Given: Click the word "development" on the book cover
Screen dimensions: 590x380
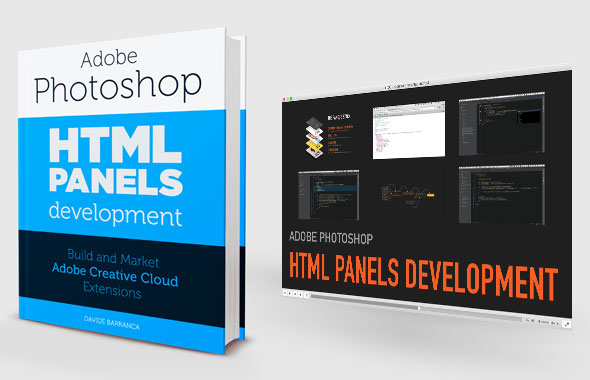Looking at the screenshot, I should pos(115,214).
